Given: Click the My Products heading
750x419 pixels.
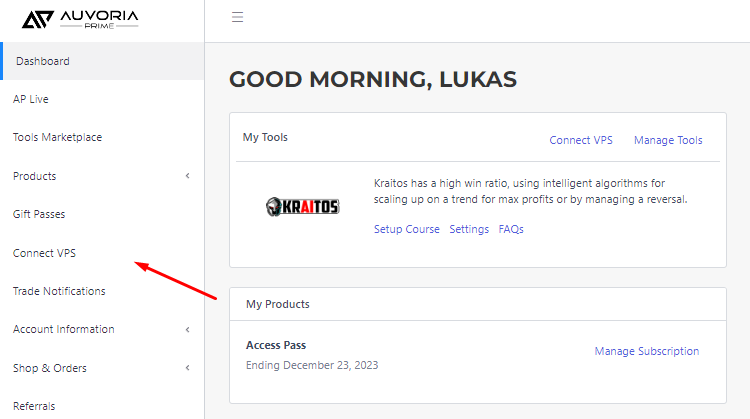Looking at the screenshot, I should 277,304.
